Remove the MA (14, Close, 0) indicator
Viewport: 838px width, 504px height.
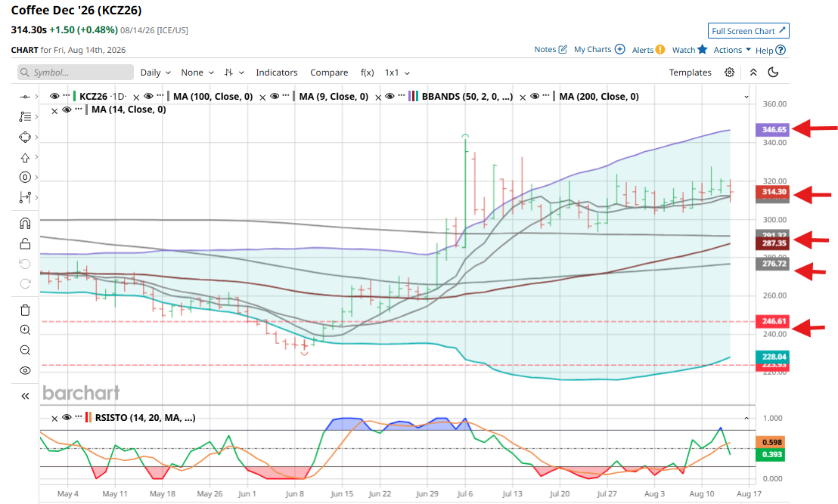click(54, 110)
